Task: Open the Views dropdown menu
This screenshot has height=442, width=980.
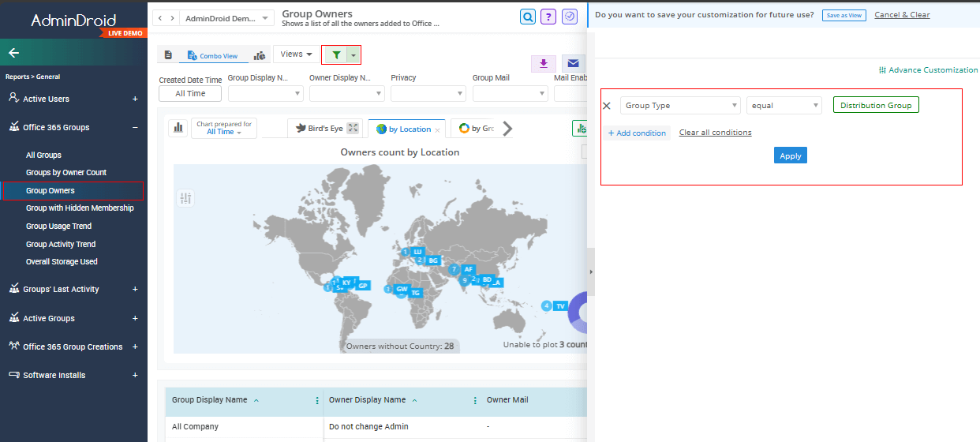Action: (x=296, y=54)
